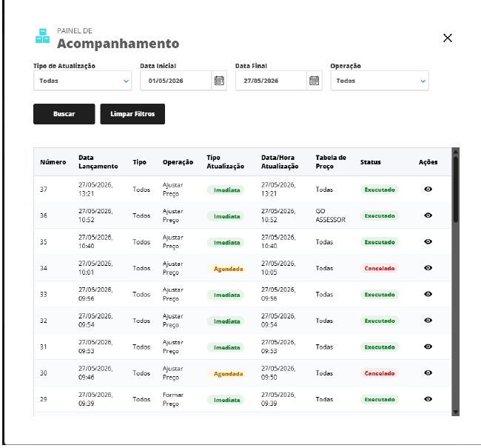The height and width of the screenshot is (448, 481).
Task: Click the Buscar button
Action: pyautogui.click(x=64, y=114)
